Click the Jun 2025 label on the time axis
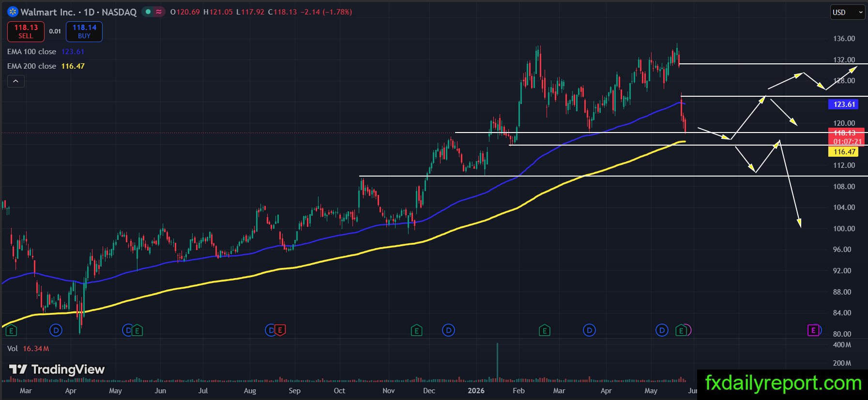This screenshot has width=868, height=400. (x=160, y=391)
